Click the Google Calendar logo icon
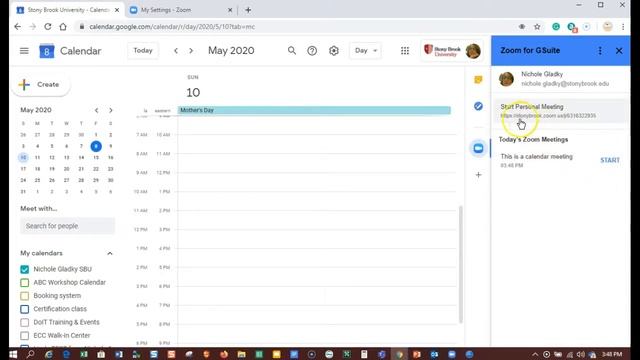Screen dimensions: 640x360 tap(47, 51)
